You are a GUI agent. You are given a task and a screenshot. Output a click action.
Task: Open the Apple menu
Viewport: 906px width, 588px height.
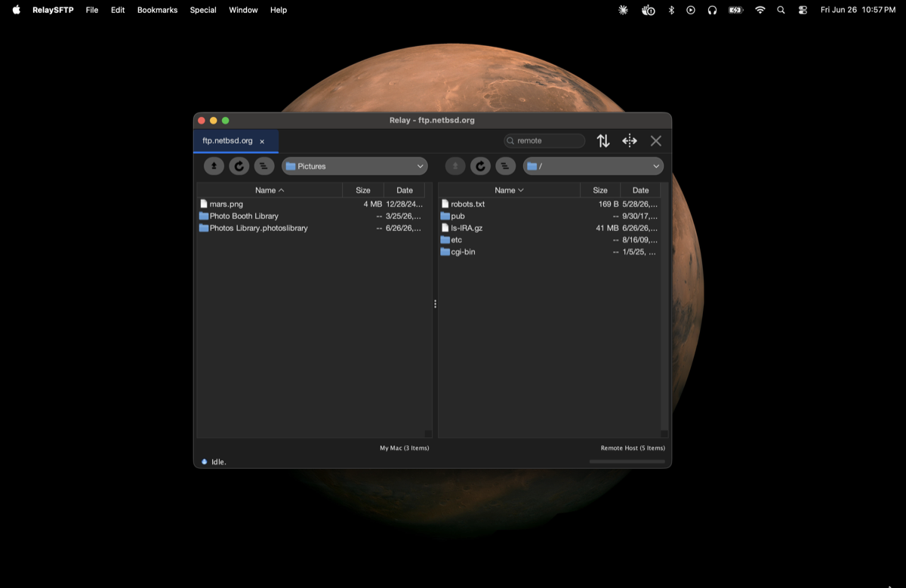click(17, 10)
